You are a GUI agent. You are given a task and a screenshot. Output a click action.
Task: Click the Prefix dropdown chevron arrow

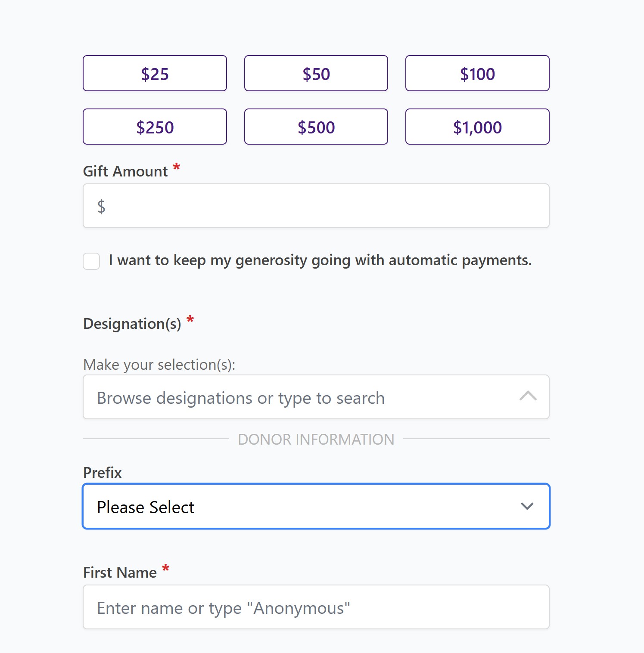pyautogui.click(x=526, y=506)
